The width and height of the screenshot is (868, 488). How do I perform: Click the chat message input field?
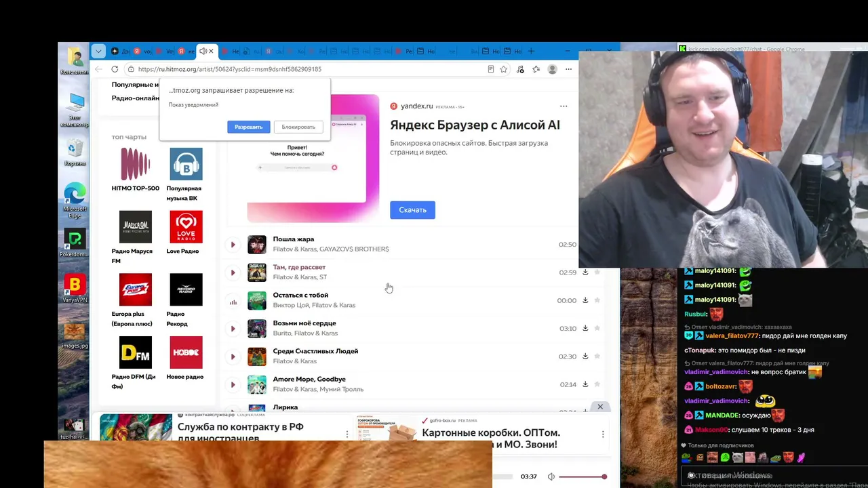click(x=773, y=476)
